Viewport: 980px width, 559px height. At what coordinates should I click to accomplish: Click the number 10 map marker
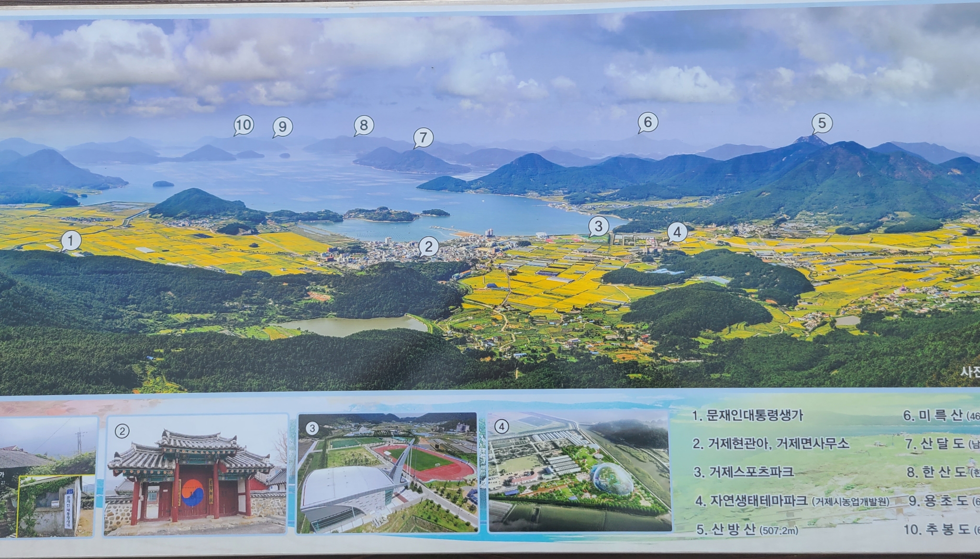[243, 125]
